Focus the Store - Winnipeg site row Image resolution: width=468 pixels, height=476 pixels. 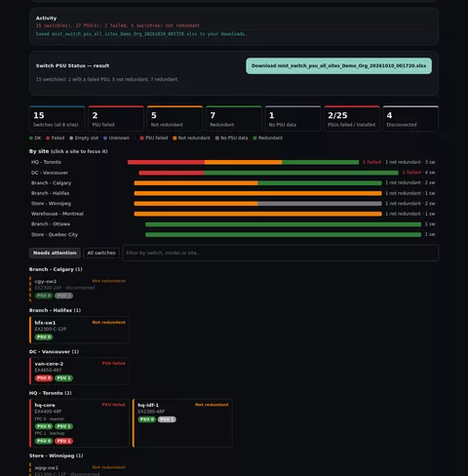pyautogui.click(x=233, y=204)
